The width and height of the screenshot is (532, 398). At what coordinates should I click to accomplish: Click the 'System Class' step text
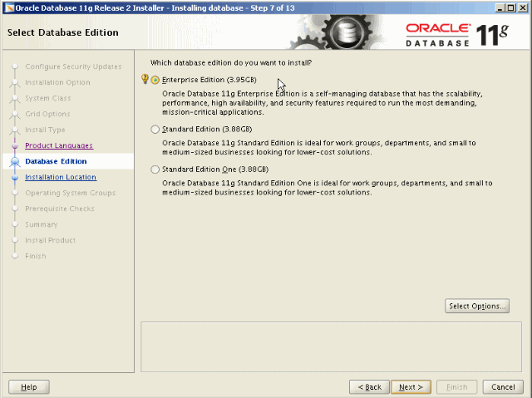pyautogui.click(x=48, y=98)
